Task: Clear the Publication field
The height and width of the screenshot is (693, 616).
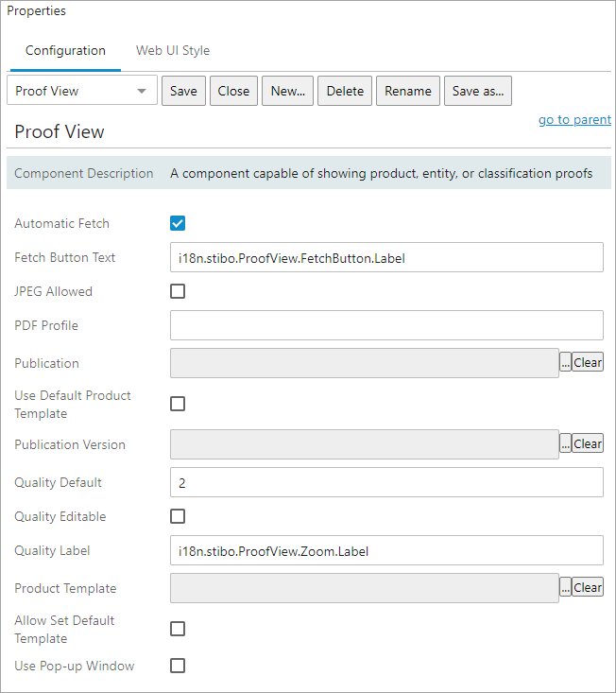Action: coord(588,362)
